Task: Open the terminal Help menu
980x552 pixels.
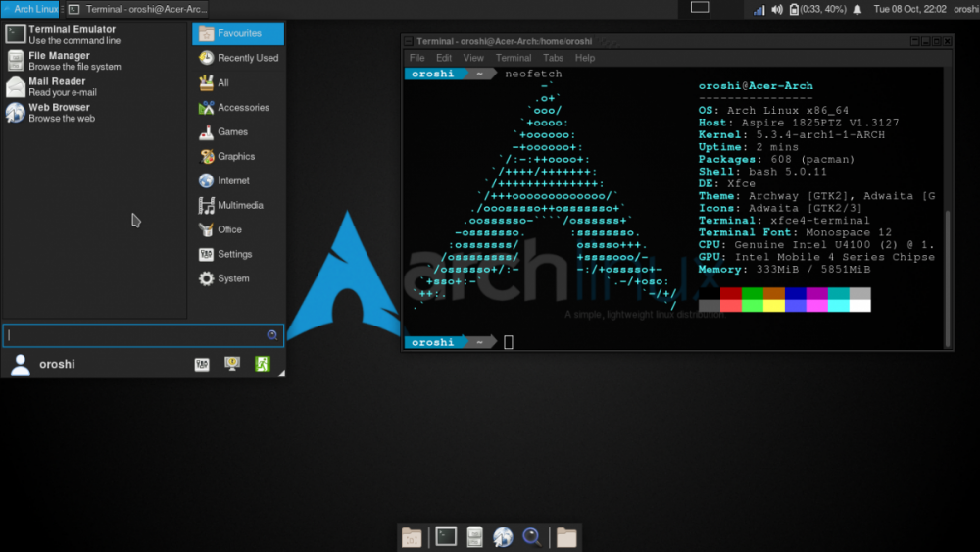Action: (585, 58)
